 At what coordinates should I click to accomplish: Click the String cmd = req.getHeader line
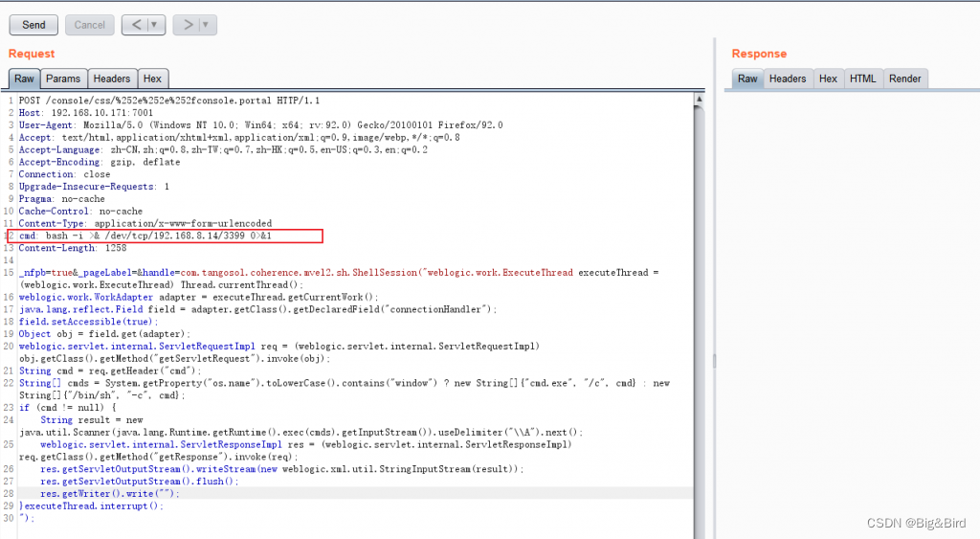[x=110, y=371]
